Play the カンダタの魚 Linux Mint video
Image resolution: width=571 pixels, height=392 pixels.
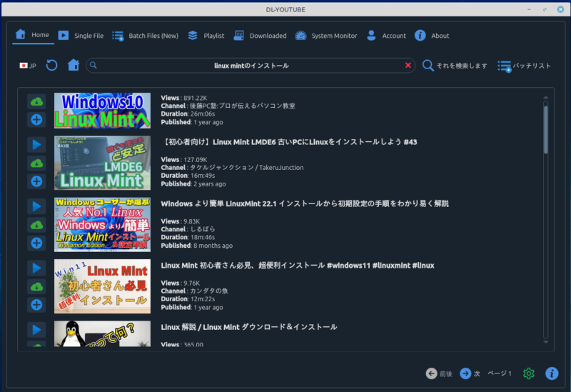click(x=36, y=268)
